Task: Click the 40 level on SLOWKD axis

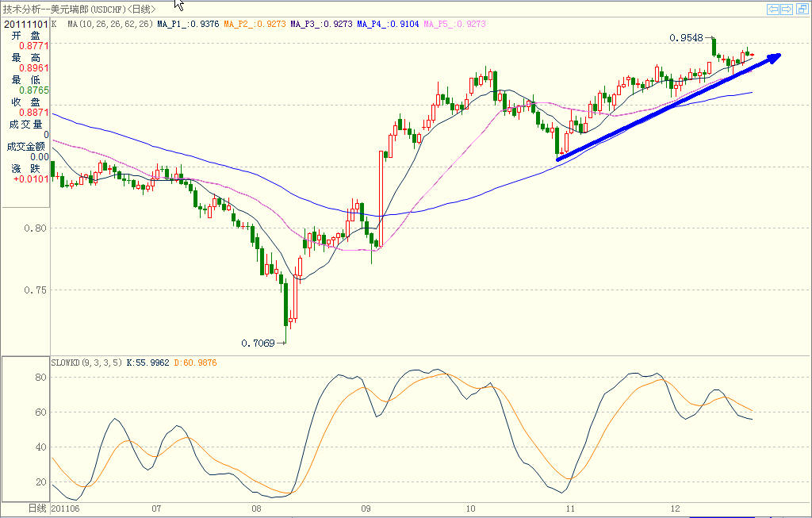Action: point(40,447)
